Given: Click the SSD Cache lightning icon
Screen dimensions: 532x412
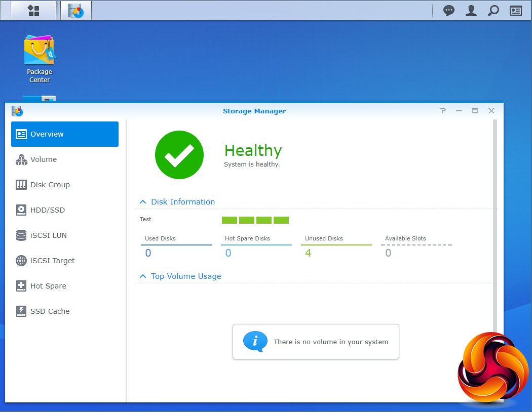Looking at the screenshot, I should click(21, 311).
